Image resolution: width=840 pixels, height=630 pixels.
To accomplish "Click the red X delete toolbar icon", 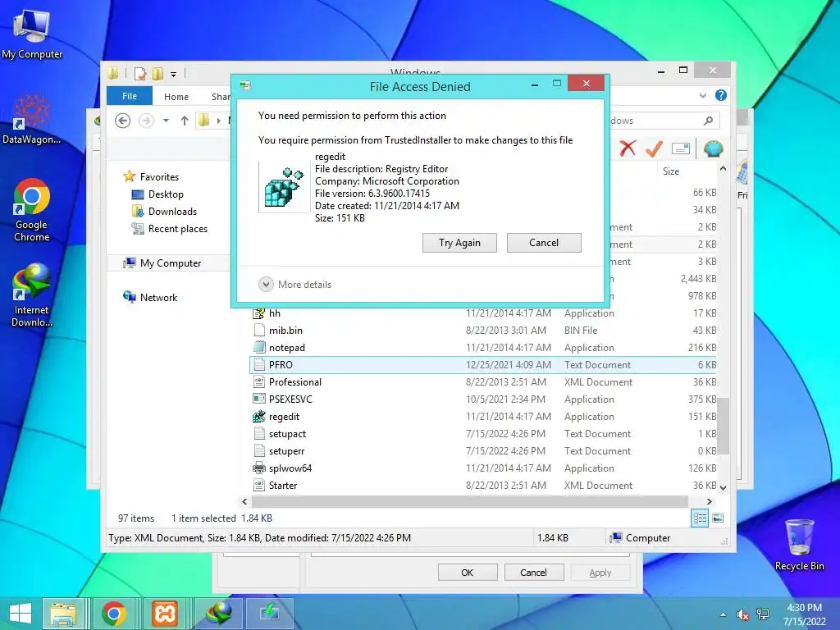I will pos(628,148).
